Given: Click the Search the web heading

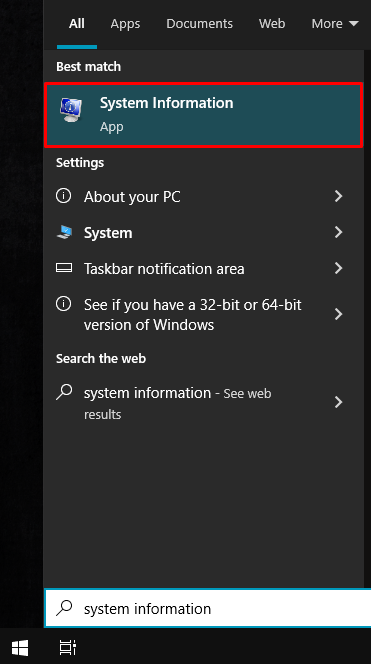Looking at the screenshot, I should click(101, 359).
